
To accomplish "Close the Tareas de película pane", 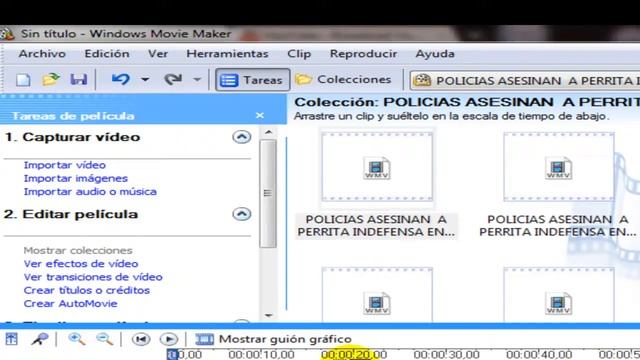I will 260,116.
